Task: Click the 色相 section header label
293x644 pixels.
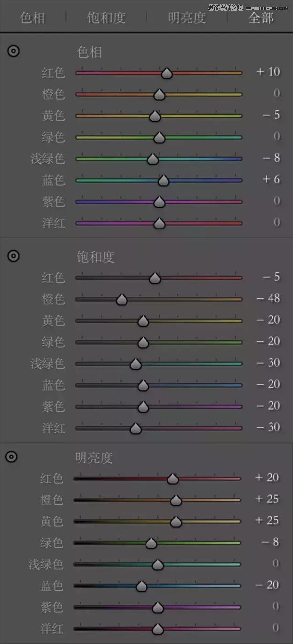Action: pos(89,52)
